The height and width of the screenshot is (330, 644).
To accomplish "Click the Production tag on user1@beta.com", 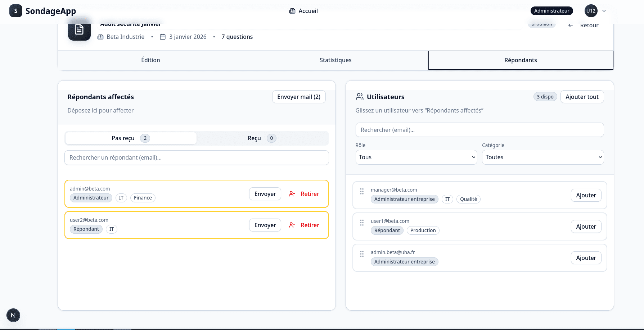I will point(423,230).
